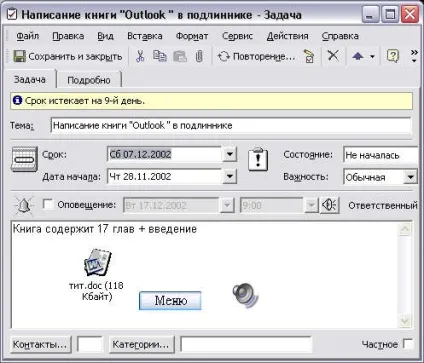Open the Вставка menu

pos(145,36)
